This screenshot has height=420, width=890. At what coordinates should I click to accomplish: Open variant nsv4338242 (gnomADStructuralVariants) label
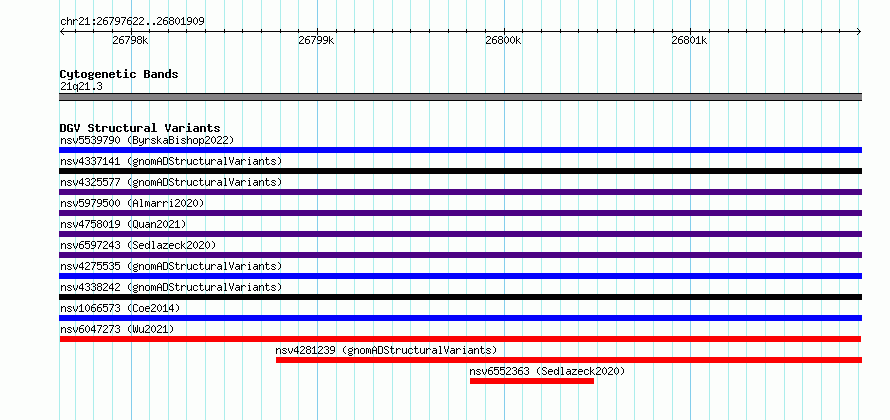coord(171,287)
